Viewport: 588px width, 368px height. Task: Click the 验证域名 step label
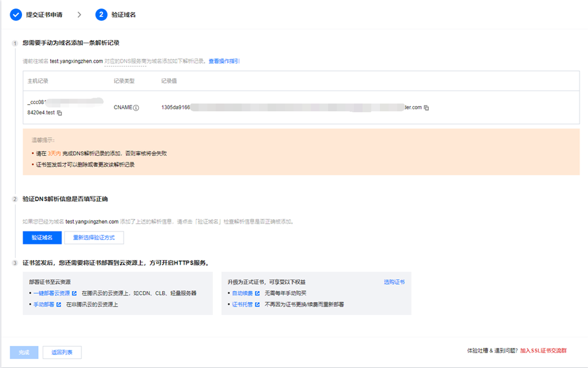(124, 15)
